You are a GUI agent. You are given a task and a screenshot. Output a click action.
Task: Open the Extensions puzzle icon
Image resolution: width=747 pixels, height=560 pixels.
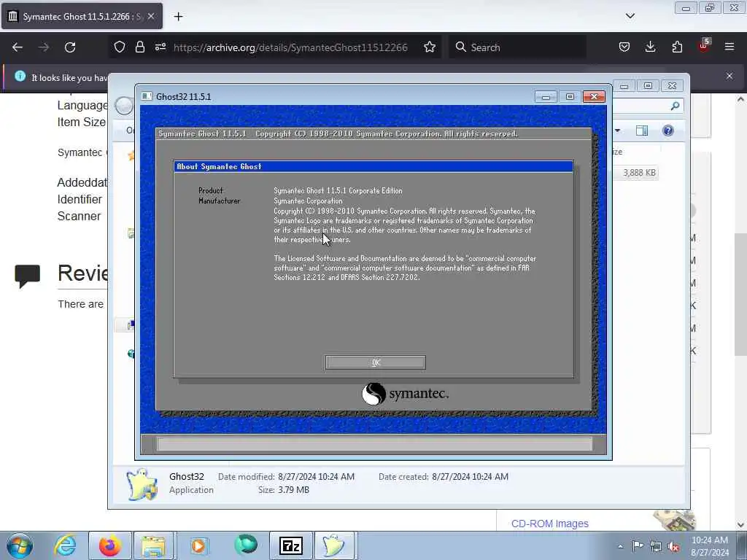point(677,47)
